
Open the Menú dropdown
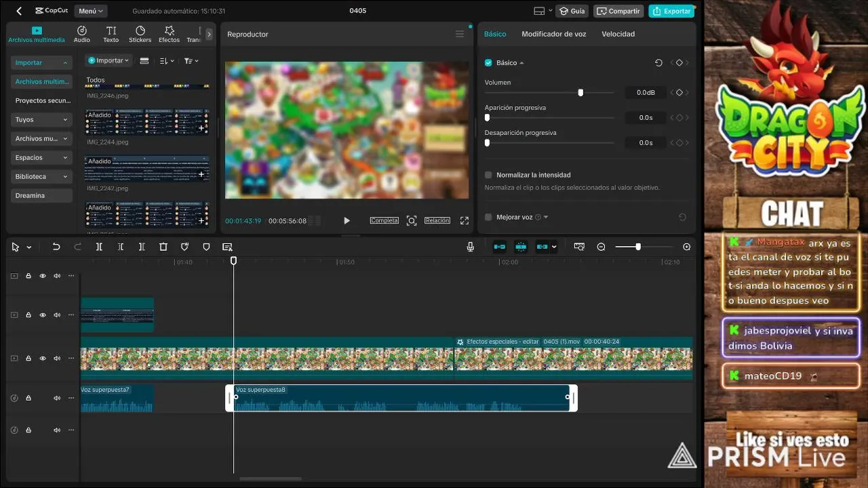point(91,11)
